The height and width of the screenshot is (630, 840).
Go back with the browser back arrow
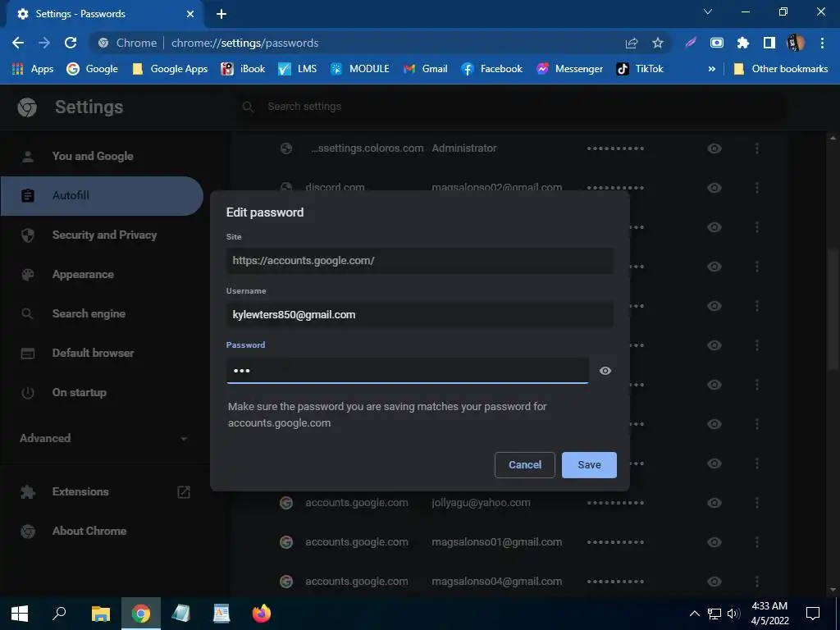18,43
